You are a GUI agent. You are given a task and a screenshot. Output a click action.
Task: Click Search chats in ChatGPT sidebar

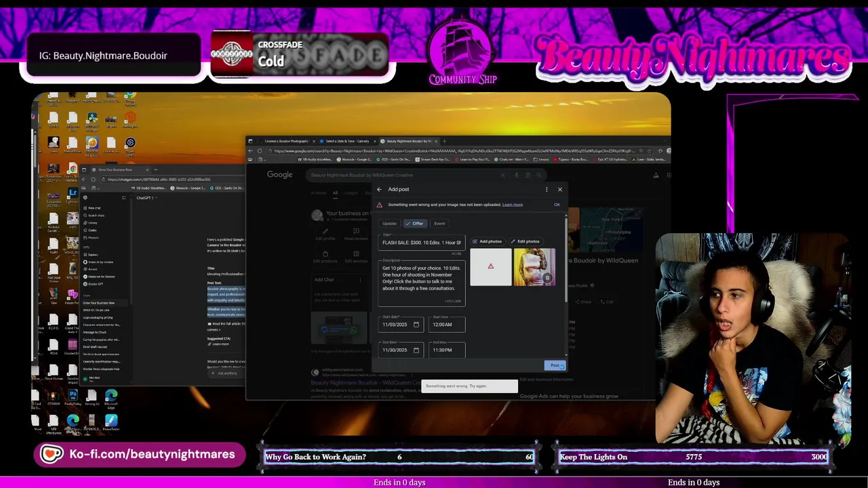tap(96, 216)
